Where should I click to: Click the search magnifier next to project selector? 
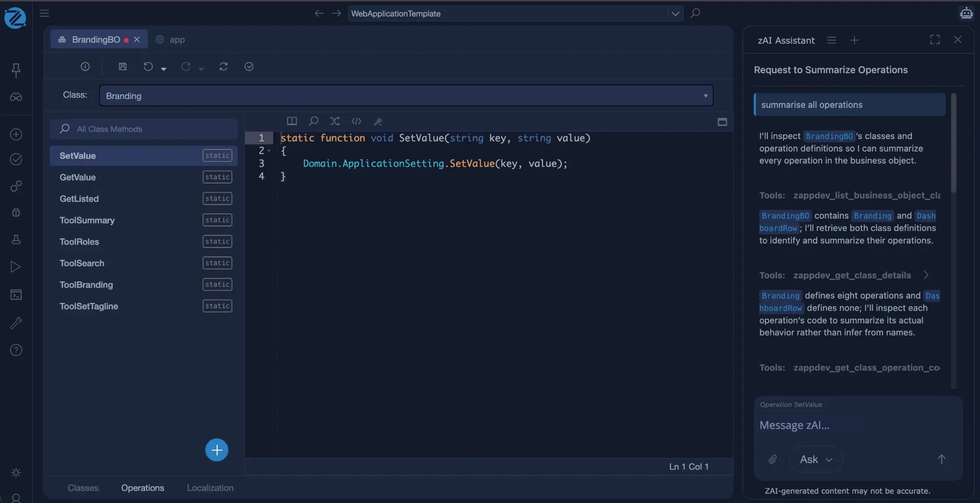point(695,13)
